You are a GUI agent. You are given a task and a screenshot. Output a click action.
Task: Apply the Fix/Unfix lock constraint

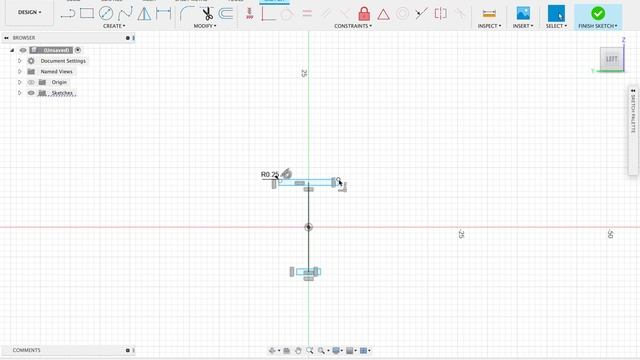click(364, 14)
